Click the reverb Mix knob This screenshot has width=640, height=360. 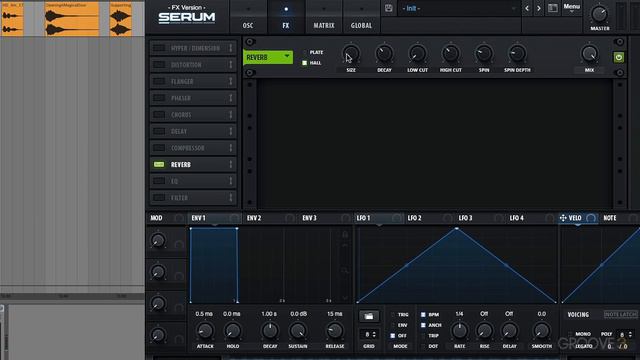click(x=589, y=54)
